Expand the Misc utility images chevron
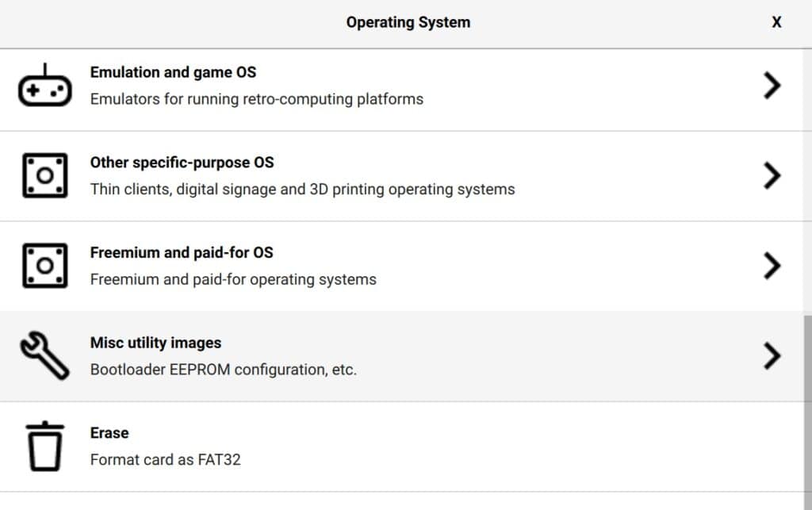 pos(772,356)
